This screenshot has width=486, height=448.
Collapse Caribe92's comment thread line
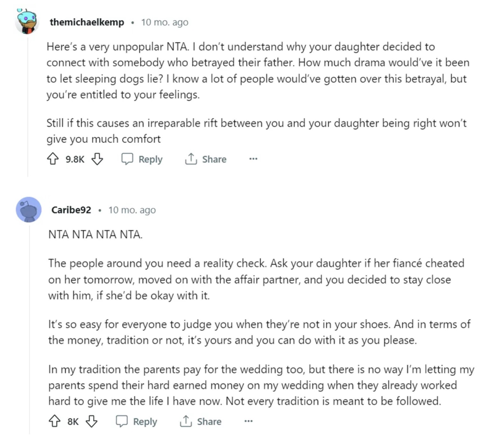pyautogui.click(x=30, y=328)
